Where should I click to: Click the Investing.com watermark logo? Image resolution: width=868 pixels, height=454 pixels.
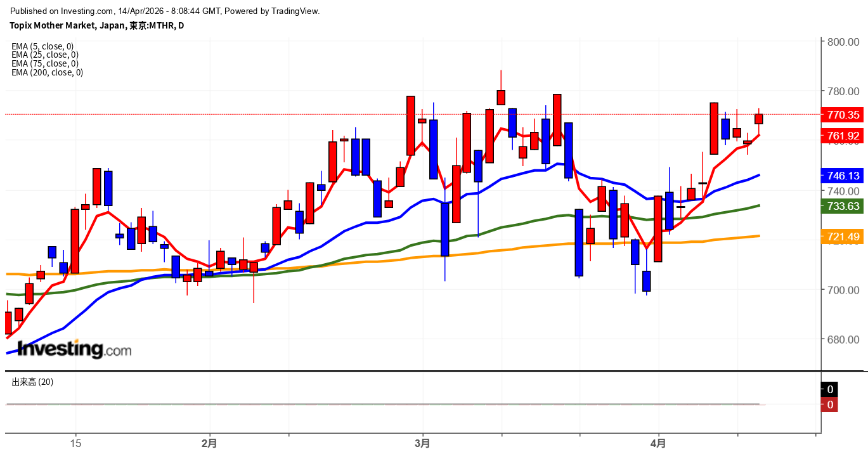pos(74,349)
